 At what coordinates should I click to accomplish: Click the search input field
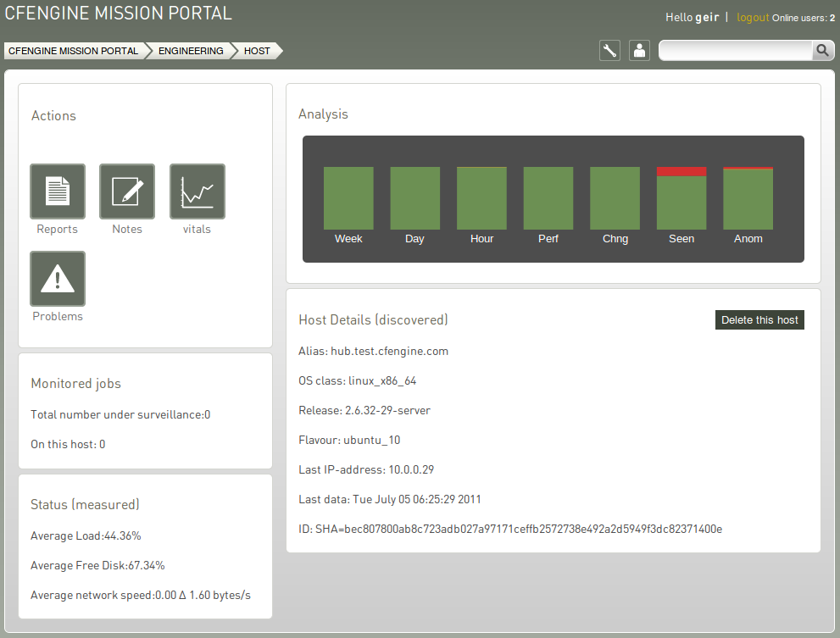(736, 51)
